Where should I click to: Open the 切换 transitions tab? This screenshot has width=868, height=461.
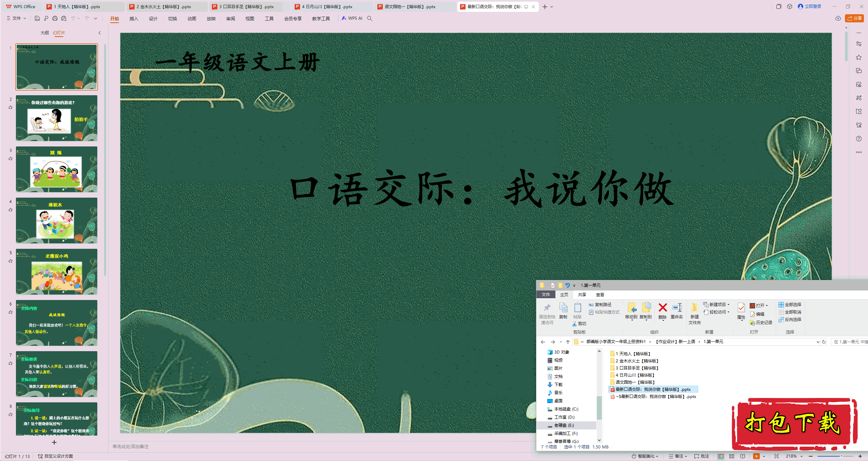click(x=173, y=19)
